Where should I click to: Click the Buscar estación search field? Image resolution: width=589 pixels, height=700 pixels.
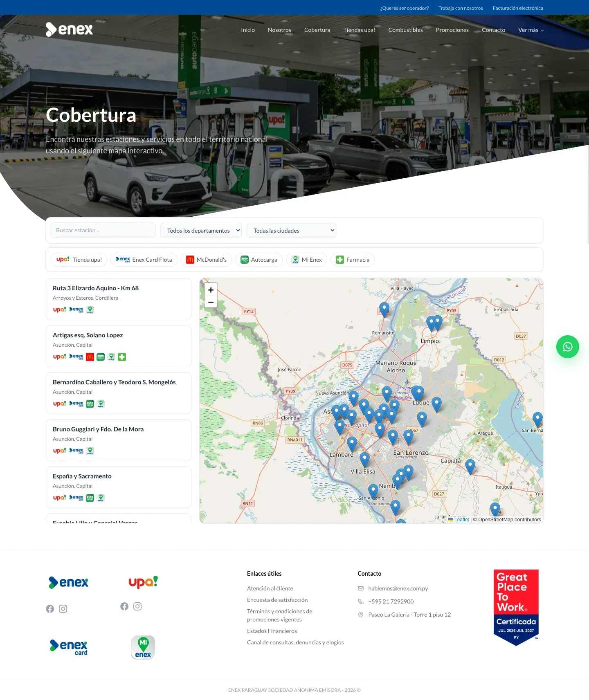103,230
